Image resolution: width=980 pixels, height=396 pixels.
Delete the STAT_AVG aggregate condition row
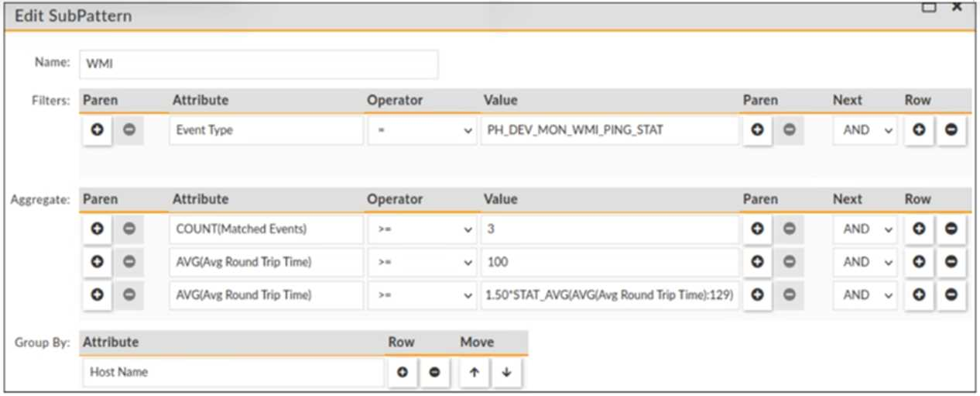pos(951,295)
